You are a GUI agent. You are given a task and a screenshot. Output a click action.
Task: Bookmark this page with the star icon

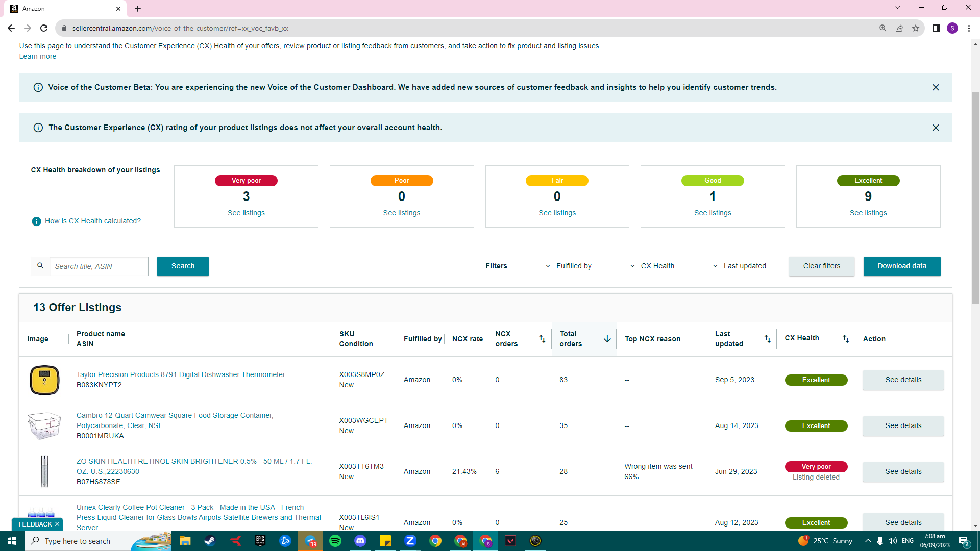pyautogui.click(x=916, y=28)
